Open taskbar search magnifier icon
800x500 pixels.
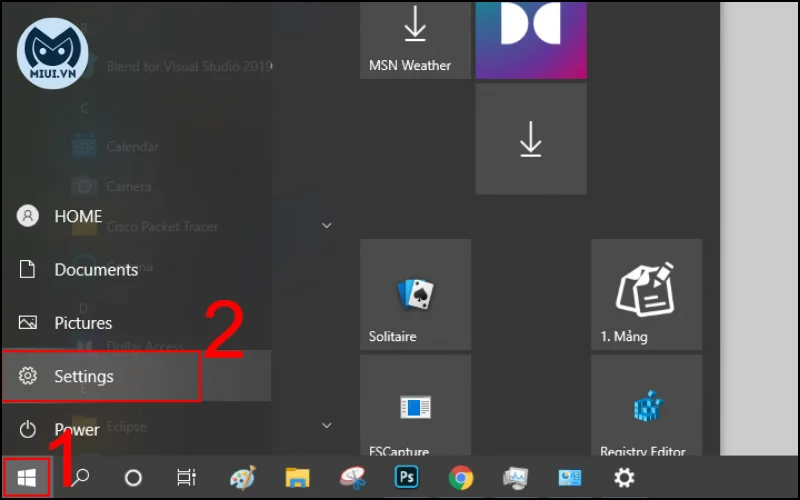(x=81, y=478)
